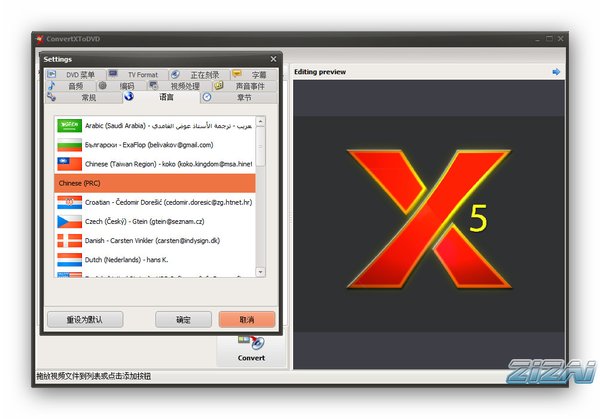
Task: Switch to the 编码 encoding tab
Action: 122,86
